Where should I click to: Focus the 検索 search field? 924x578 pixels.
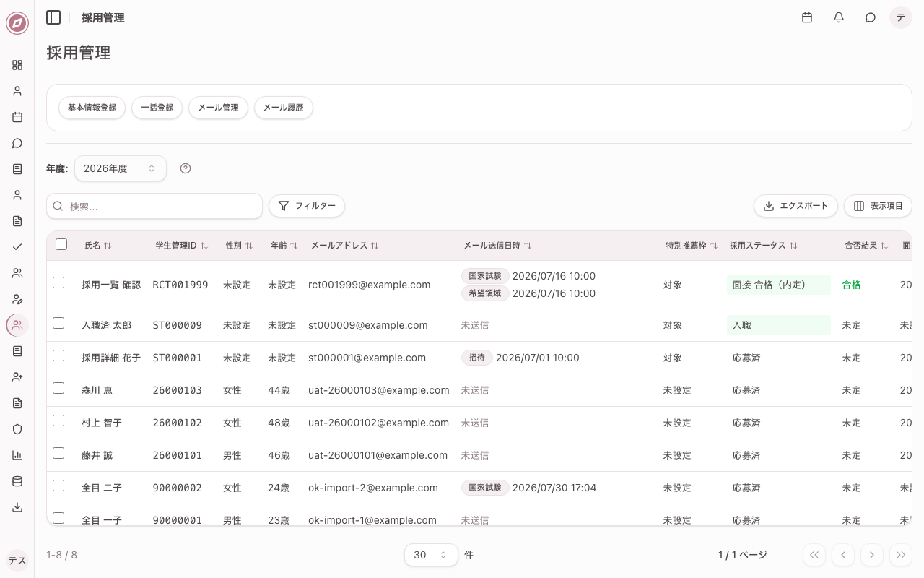pos(154,206)
